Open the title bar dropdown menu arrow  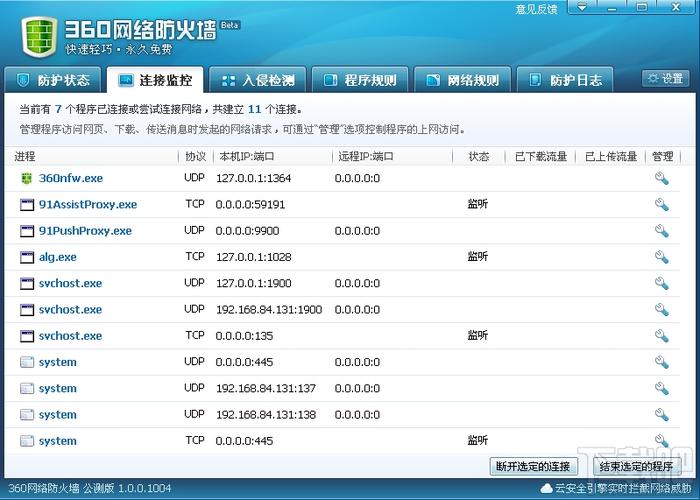(581, 7)
